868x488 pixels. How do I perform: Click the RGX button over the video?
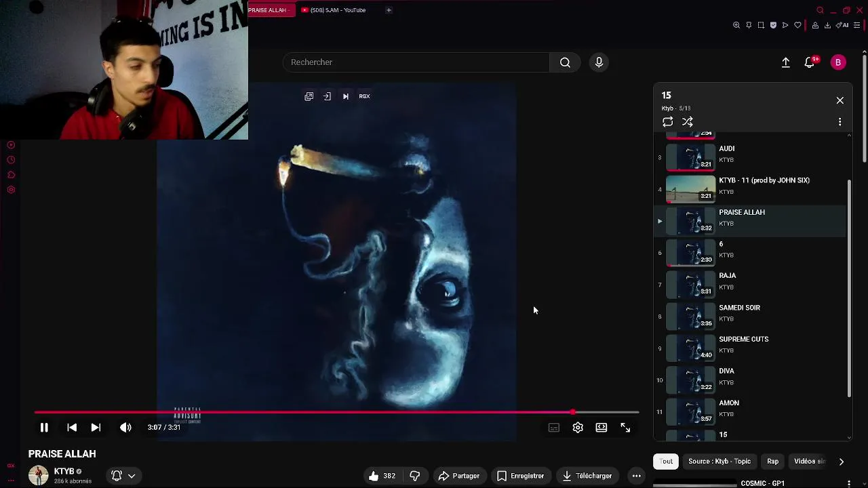(x=364, y=96)
